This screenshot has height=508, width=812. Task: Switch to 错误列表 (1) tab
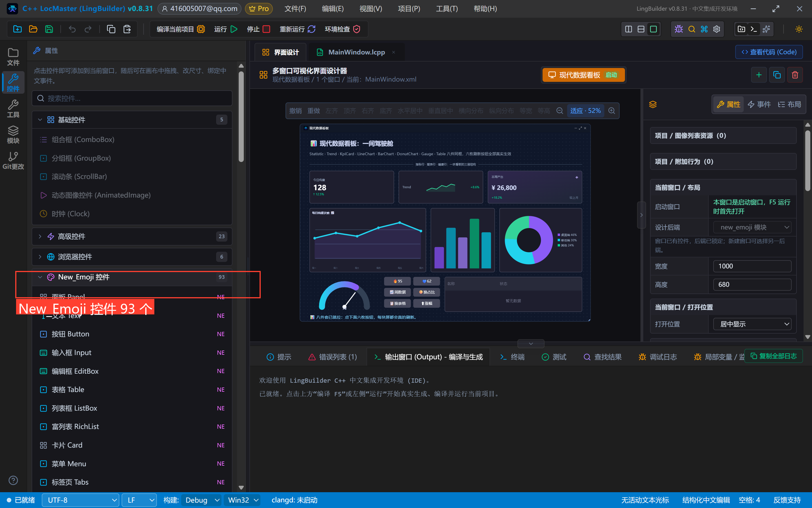click(x=332, y=357)
